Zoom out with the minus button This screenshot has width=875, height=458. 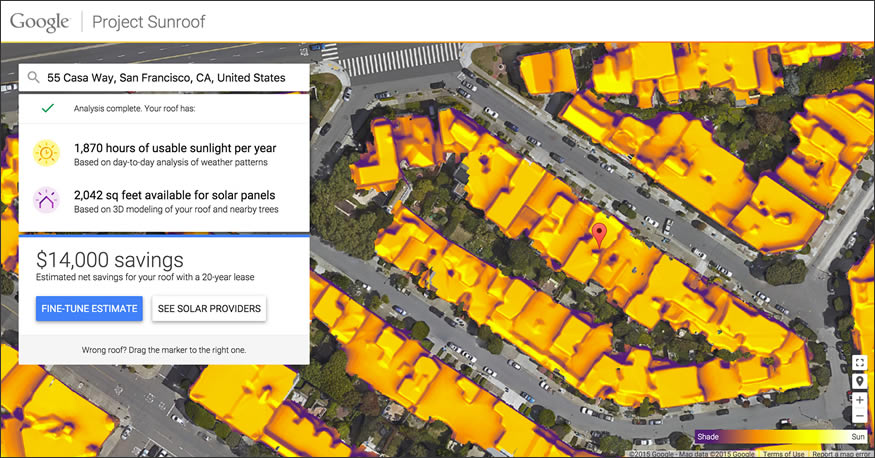click(x=859, y=416)
